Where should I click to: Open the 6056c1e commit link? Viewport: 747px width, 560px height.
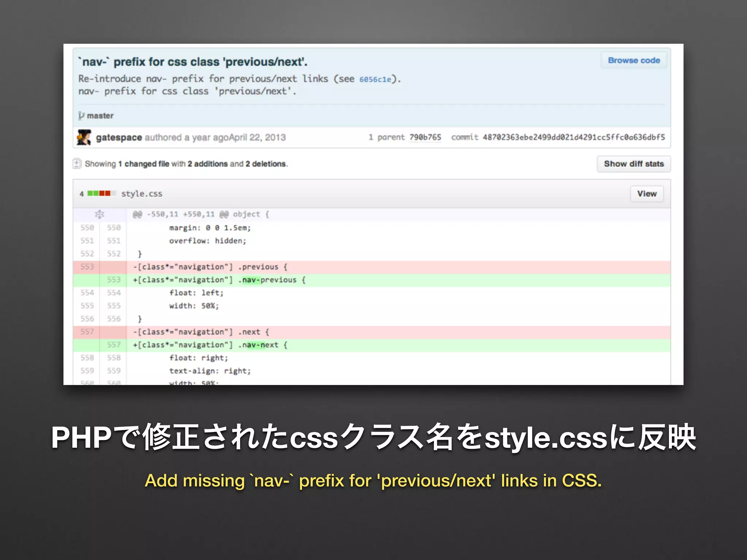[375, 79]
